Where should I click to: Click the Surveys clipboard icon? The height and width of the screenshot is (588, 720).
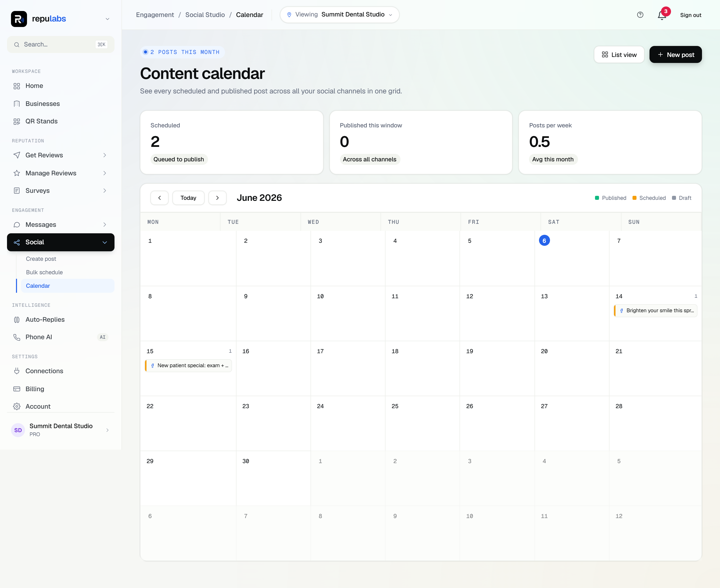pos(16,191)
